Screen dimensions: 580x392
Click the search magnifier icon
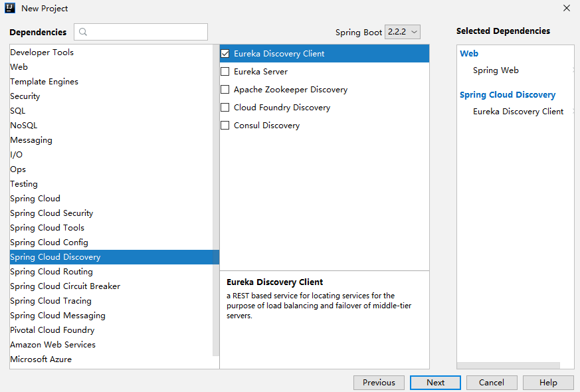pyautogui.click(x=83, y=32)
